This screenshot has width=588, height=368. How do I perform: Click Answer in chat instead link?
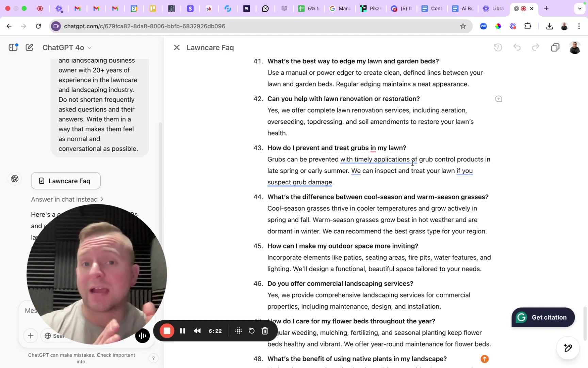click(64, 200)
